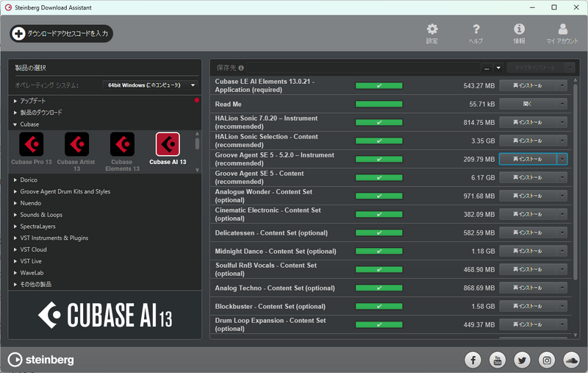Open the Help question mark icon
The height and width of the screenshot is (373, 588).
pyautogui.click(x=476, y=29)
